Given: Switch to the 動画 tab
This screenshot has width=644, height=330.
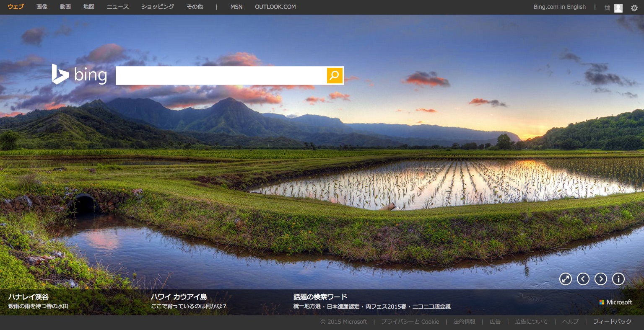Looking at the screenshot, I should 65,7.
